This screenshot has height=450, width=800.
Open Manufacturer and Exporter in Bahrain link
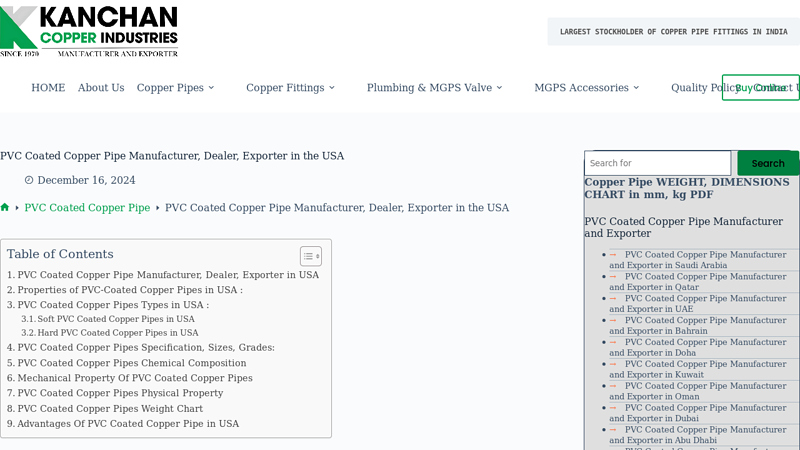point(697,326)
